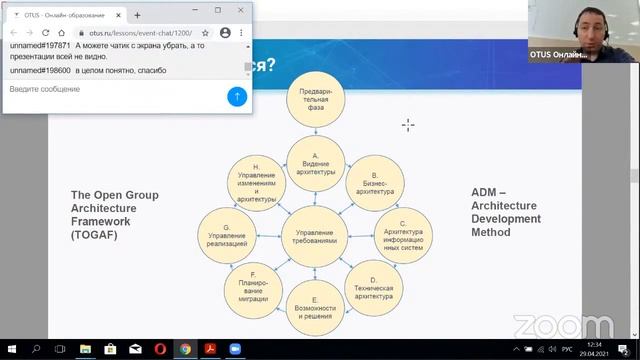The height and width of the screenshot is (360, 640).
Task: Click the A. Видение архитектуры circle
Action: 316,163
